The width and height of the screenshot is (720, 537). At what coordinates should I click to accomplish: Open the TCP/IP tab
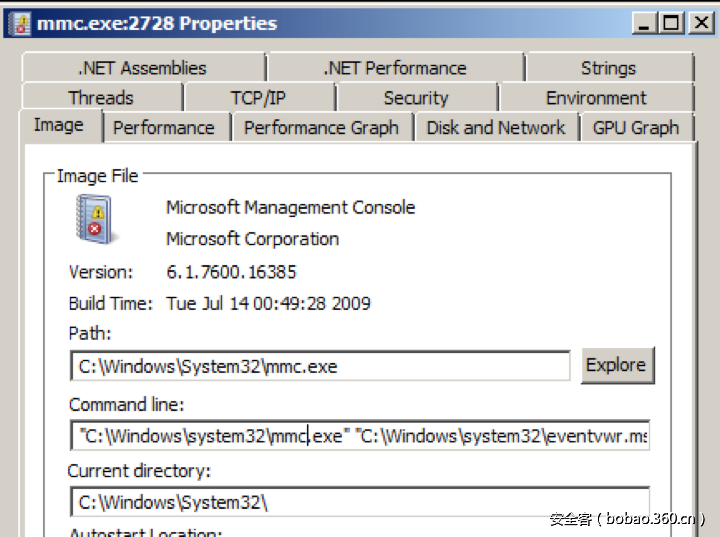[258, 98]
